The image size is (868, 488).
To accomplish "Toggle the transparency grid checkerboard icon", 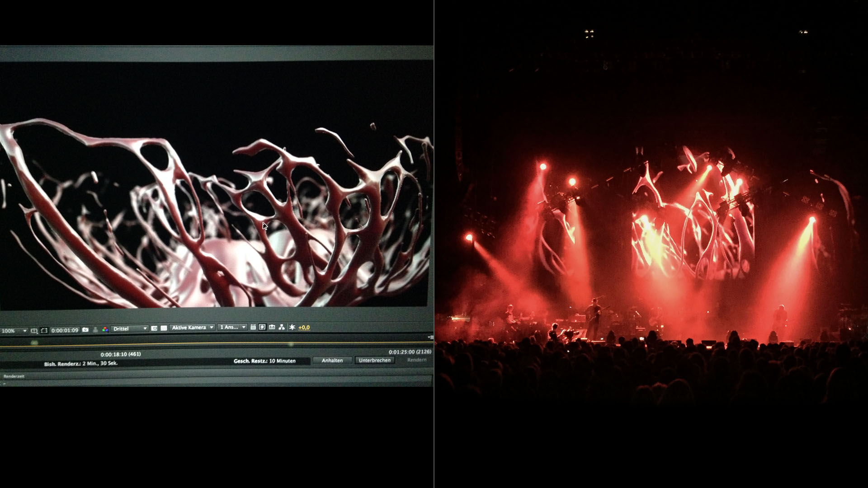I will [x=164, y=328].
